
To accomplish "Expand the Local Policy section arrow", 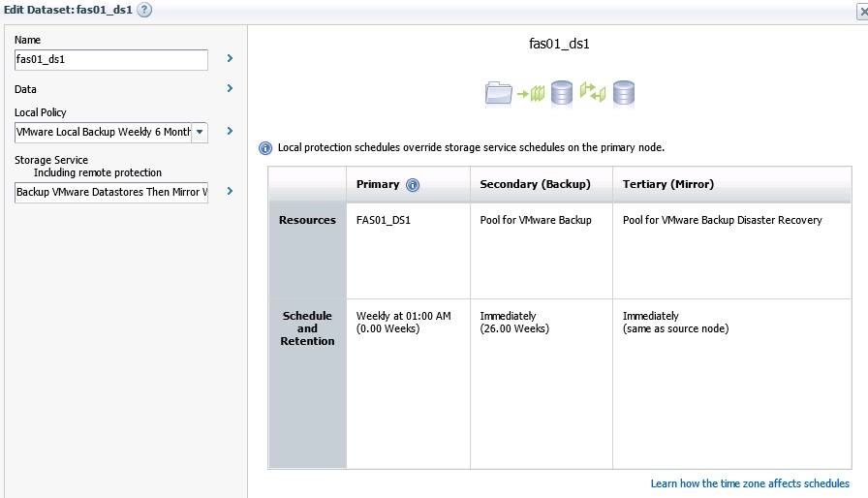I will point(230,131).
